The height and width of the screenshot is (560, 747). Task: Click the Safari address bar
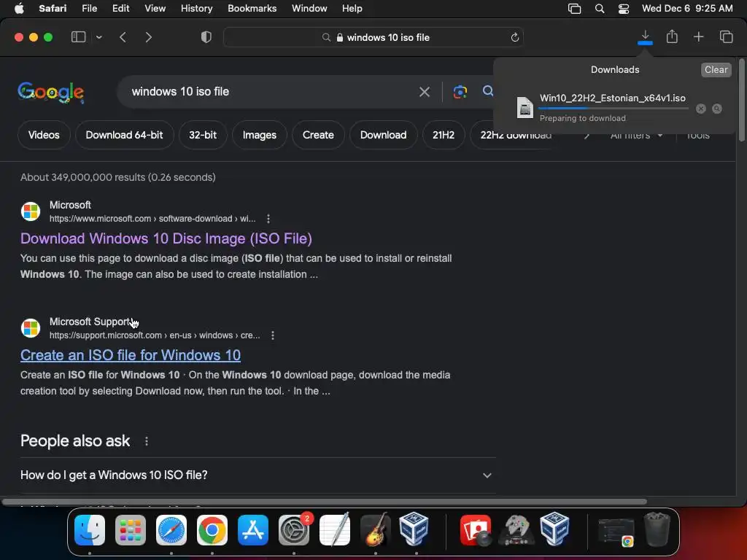373,37
